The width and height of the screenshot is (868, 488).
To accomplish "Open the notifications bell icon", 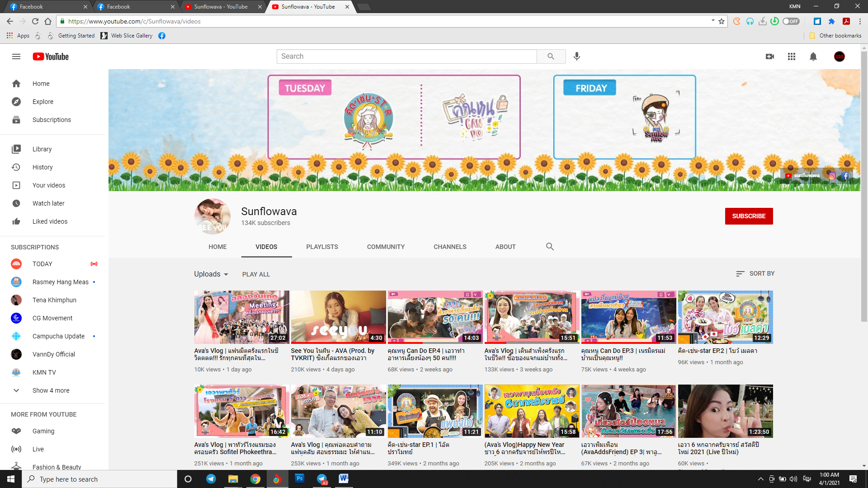I will pyautogui.click(x=813, y=56).
